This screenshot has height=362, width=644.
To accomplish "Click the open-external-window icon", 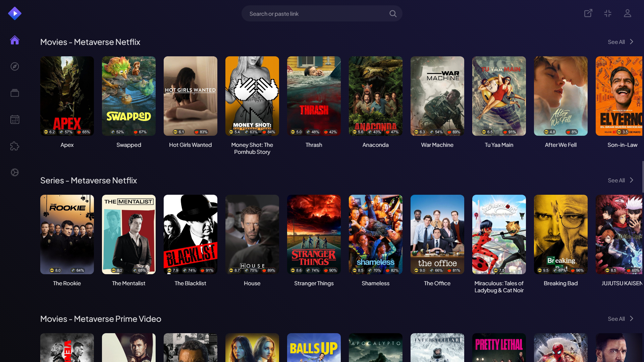I will [x=588, y=13].
